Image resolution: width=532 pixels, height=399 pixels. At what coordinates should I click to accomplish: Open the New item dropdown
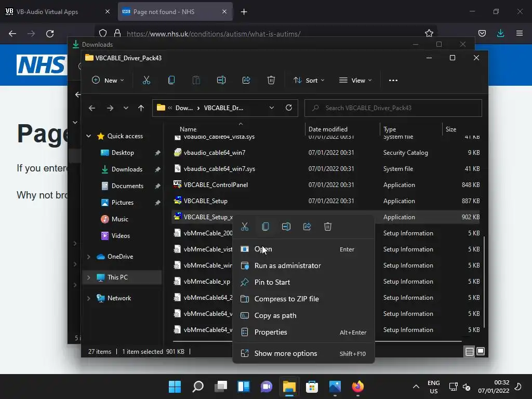click(108, 81)
